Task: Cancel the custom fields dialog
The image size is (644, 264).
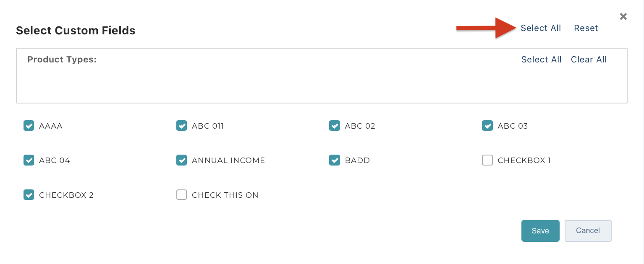Action: click(x=588, y=231)
